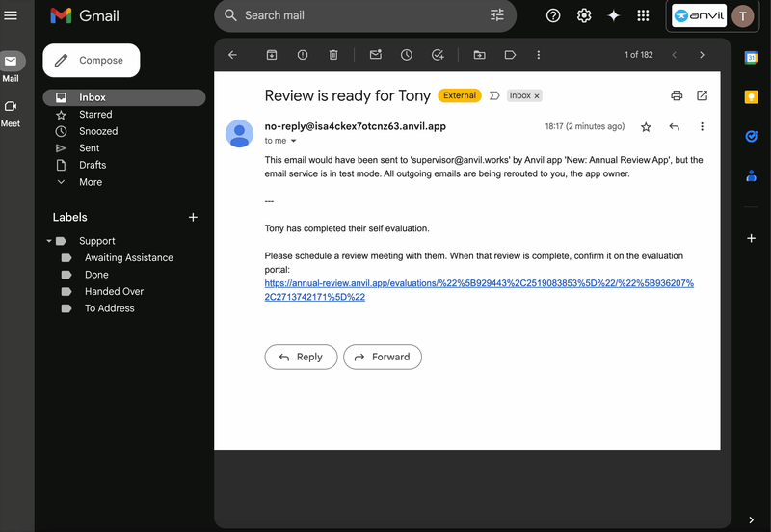771x532 pixels.
Task: Delete the email using the trash icon
Action: coord(333,55)
